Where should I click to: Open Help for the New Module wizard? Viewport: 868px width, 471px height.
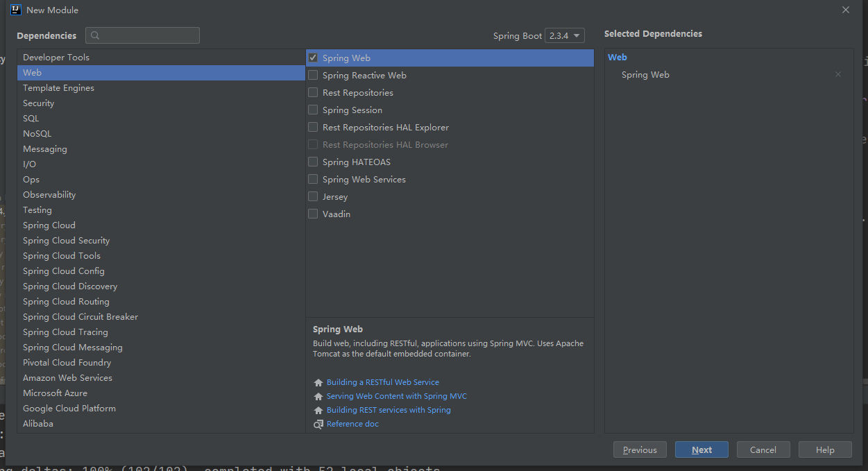click(x=825, y=449)
